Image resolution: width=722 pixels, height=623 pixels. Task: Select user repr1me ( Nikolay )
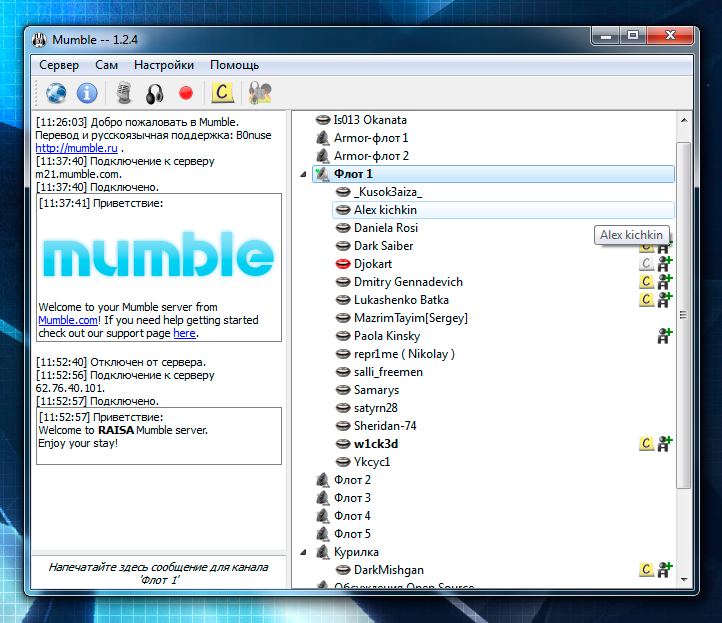tap(404, 354)
